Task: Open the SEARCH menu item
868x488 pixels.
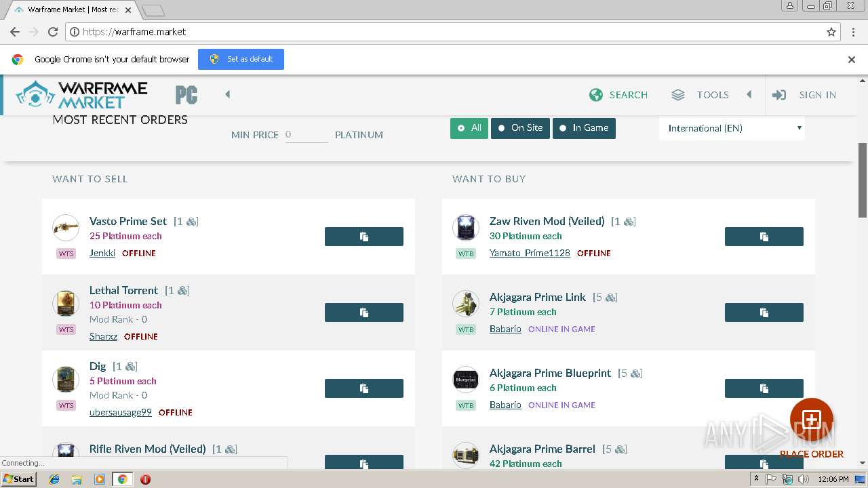Action: pyautogui.click(x=628, y=95)
